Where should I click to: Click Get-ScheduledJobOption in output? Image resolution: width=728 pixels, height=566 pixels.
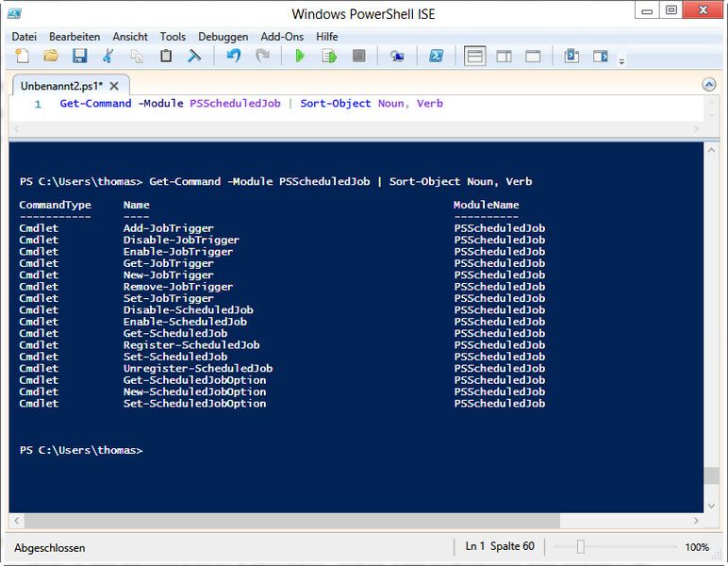click(194, 380)
